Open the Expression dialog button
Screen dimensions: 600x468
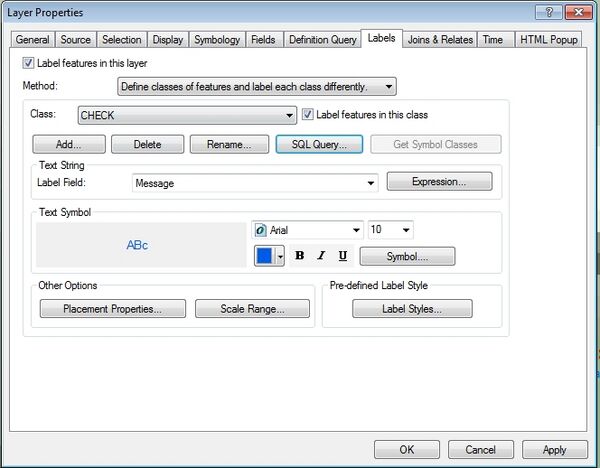(439, 182)
